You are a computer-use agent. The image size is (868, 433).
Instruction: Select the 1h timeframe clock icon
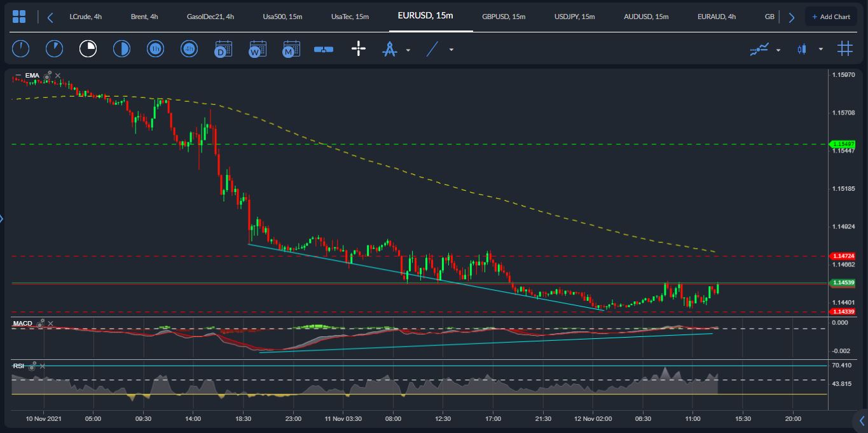click(155, 48)
